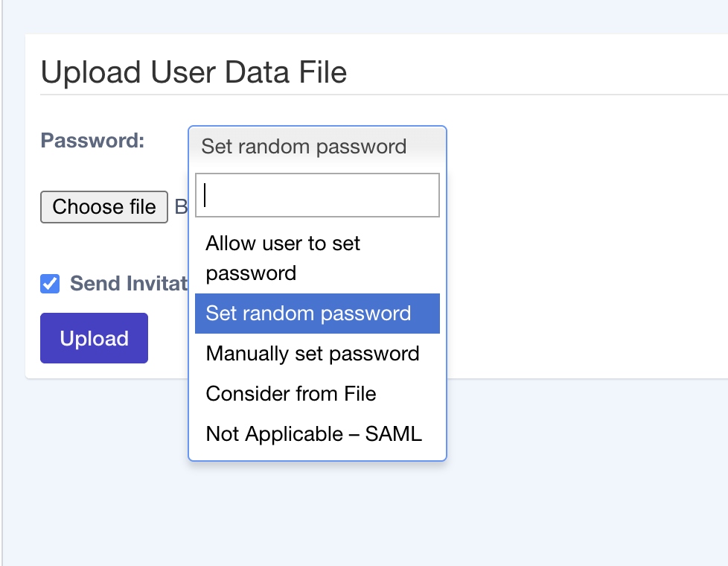Viewport: 728px width, 566px height.
Task: Click the Choose file button
Action: coord(104,207)
